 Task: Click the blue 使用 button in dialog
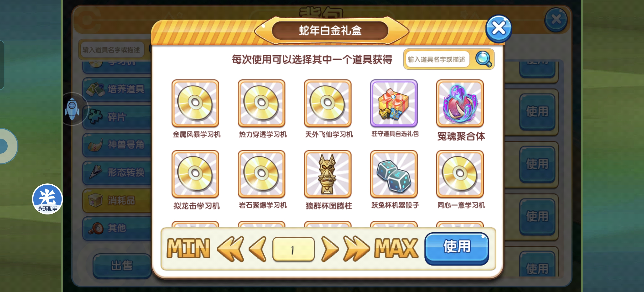(457, 248)
